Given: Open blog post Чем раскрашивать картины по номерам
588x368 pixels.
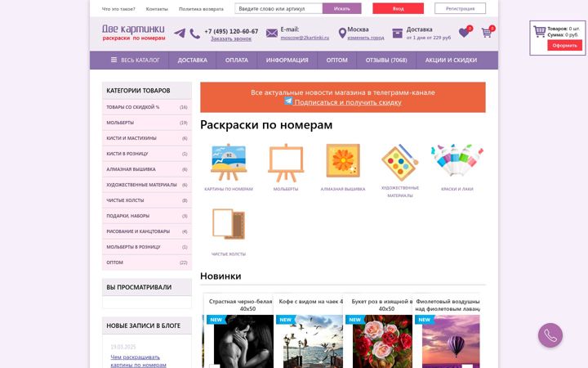Looking at the screenshot, I should pos(138,361).
